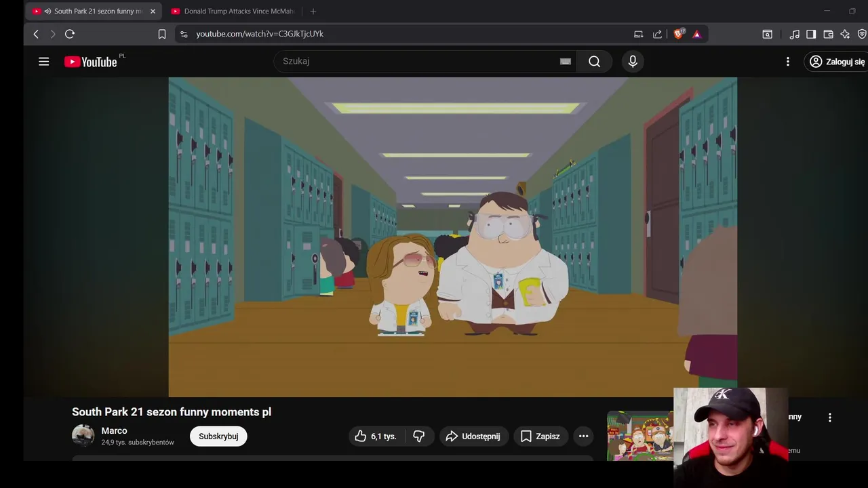Like the video with 6,1 tys.
Image resolution: width=868 pixels, height=488 pixels.
(376, 436)
